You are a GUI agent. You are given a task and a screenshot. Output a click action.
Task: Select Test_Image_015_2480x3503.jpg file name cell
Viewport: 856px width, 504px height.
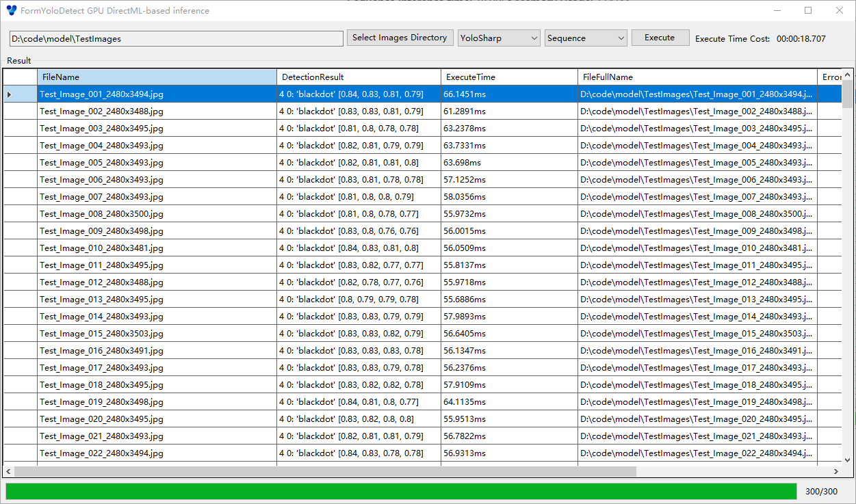coord(157,334)
